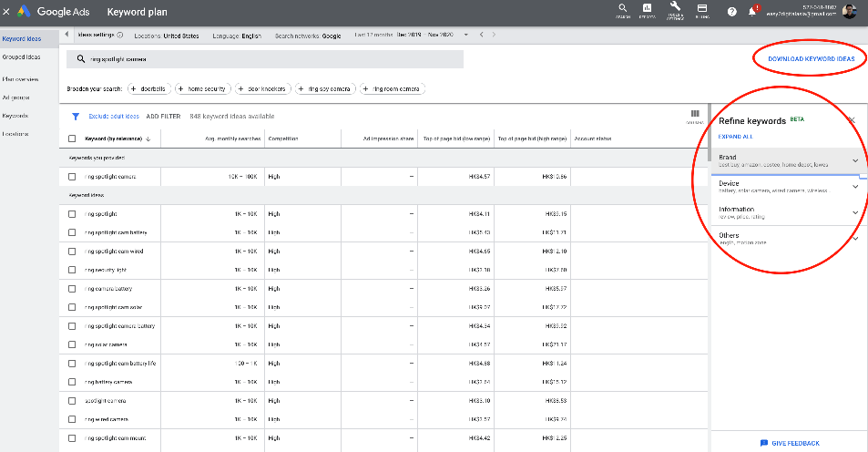
Task: Toggle the select-all checkbox in table header
Action: pyautogui.click(x=72, y=139)
